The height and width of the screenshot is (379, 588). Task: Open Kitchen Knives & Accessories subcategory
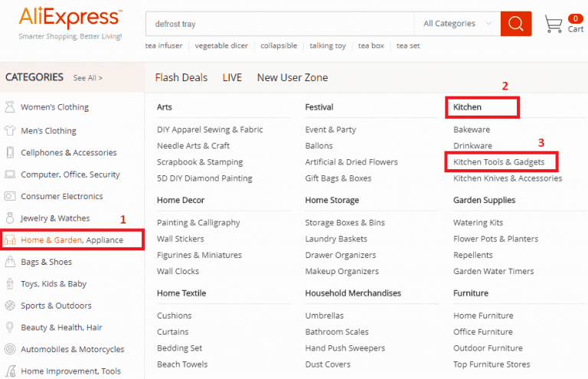[x=508, y=178]
